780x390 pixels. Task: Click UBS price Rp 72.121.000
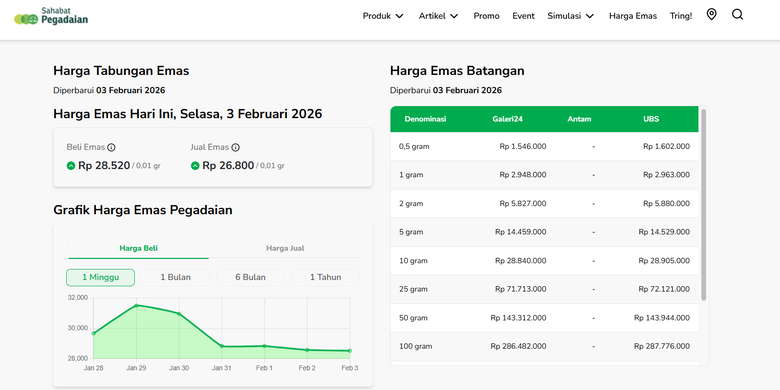pyautogui.click(x=664, y=289)
